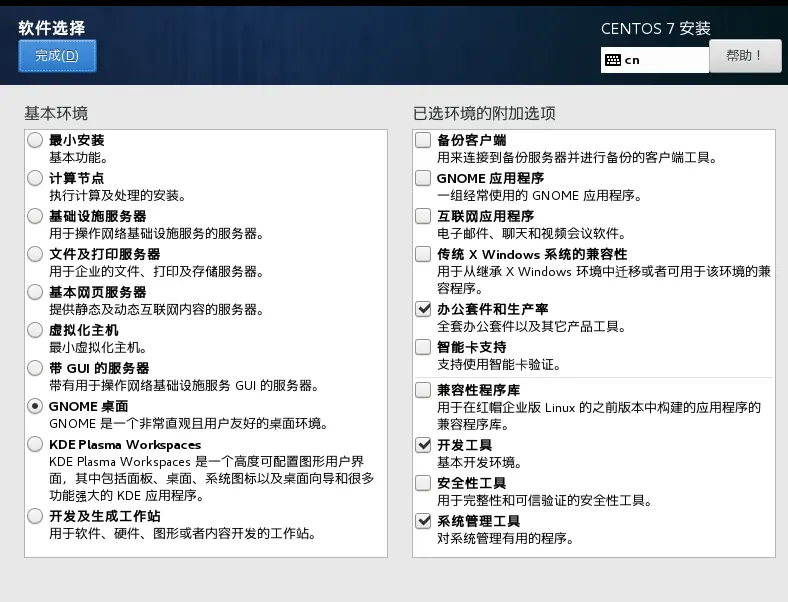Click description 提供静态及动态互联网内容的服务器。
Image resolution: width=788 pixels, height=602 pixels.
(157, 310)
